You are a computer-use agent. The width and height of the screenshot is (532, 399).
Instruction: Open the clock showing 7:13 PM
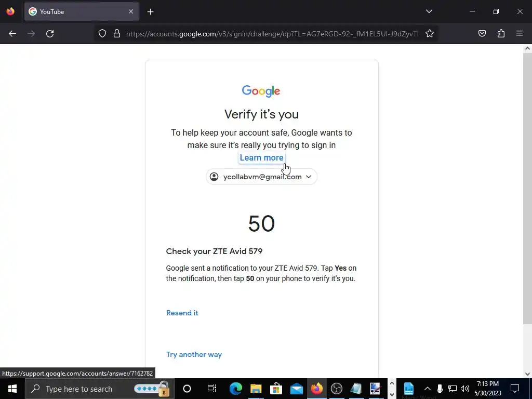[x=487, y=389]
